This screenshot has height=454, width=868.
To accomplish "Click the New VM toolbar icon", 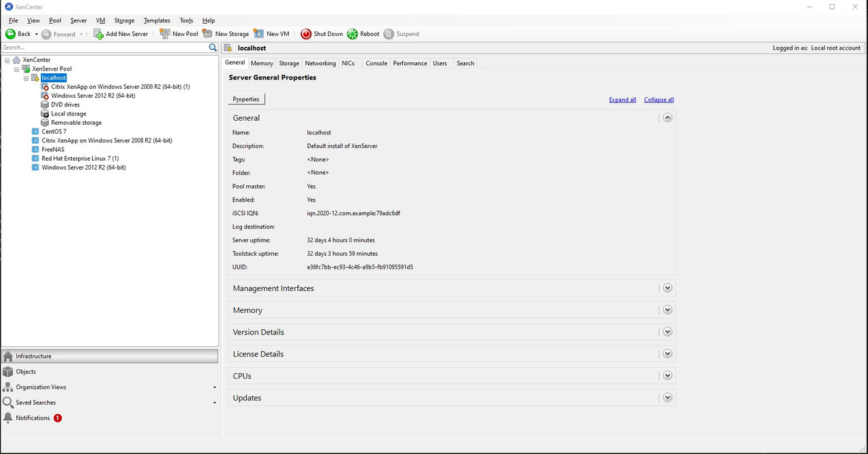I will click(x=259, y=34).
